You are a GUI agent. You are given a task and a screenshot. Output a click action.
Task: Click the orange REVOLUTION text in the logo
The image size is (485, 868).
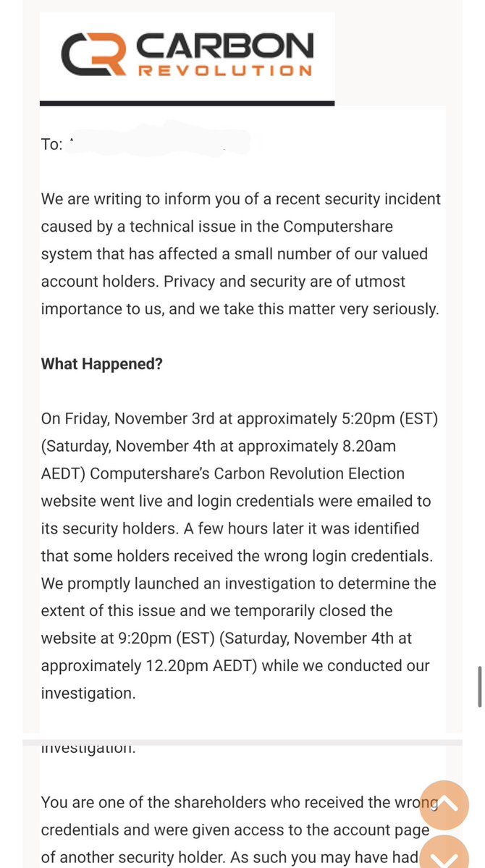[225, 70]
